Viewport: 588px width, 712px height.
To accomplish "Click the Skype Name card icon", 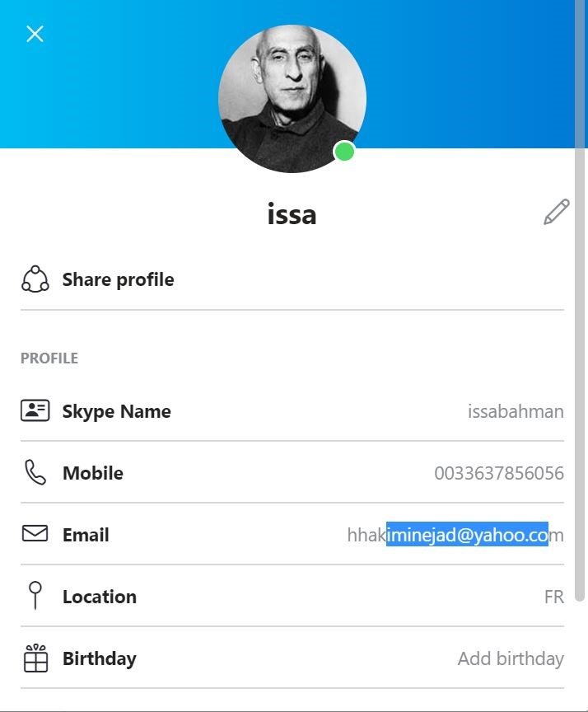I will point(35,411).
